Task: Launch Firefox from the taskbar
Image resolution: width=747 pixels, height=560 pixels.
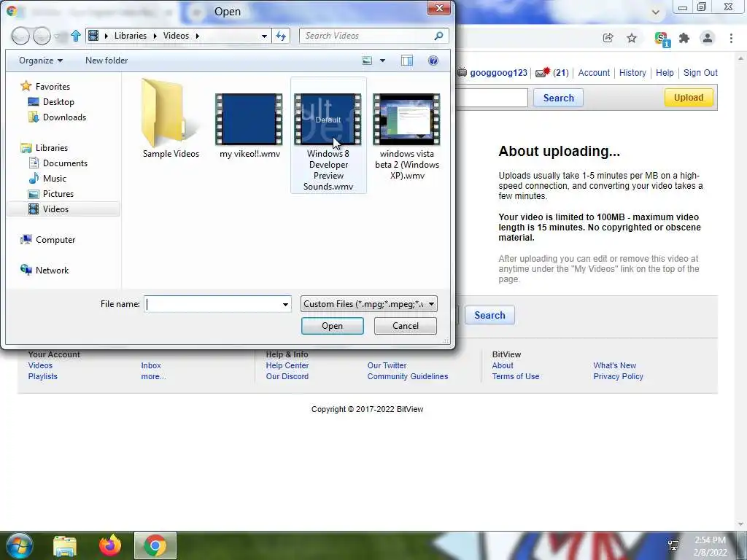Action: [110, 545]
